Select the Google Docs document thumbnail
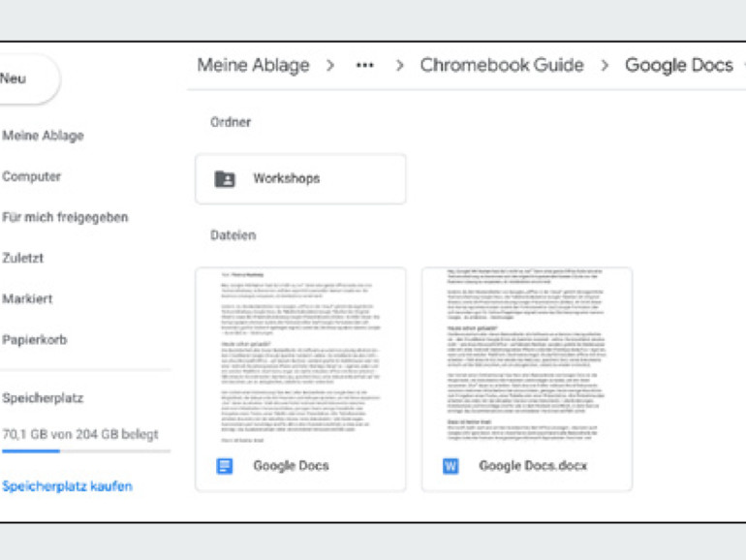The image size is (746, 560). pyautogui.click(x=300, y=356)
